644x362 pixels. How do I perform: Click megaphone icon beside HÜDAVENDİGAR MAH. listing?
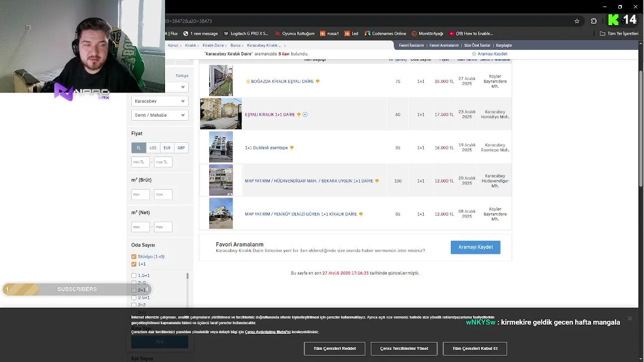tap(377, 181)
